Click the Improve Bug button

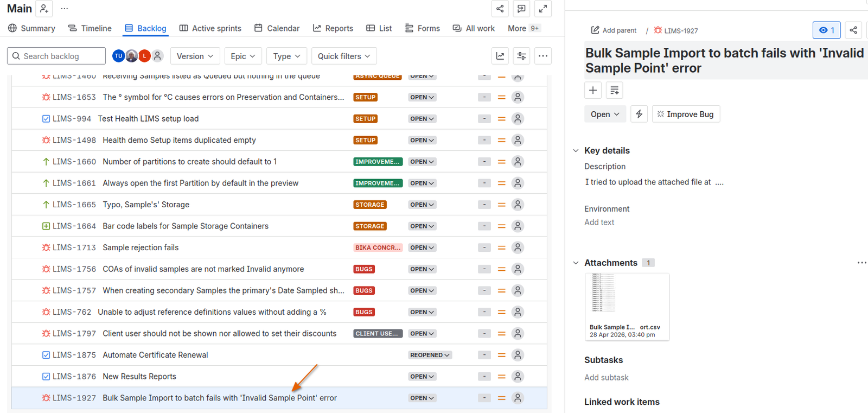pyautogui.click(x=686, y=114)
